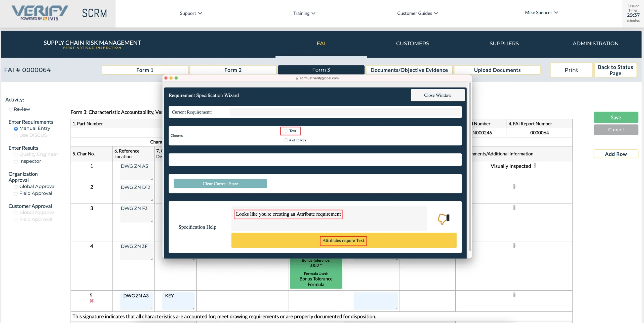Select the Text radio option in wizard

pyautogui.click(x=286, y=131)
